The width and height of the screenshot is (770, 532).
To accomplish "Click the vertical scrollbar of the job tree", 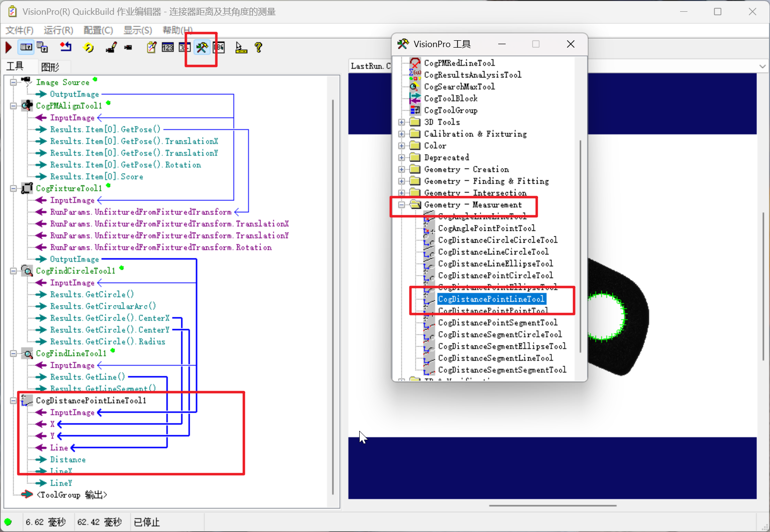I will pos(333,297).
